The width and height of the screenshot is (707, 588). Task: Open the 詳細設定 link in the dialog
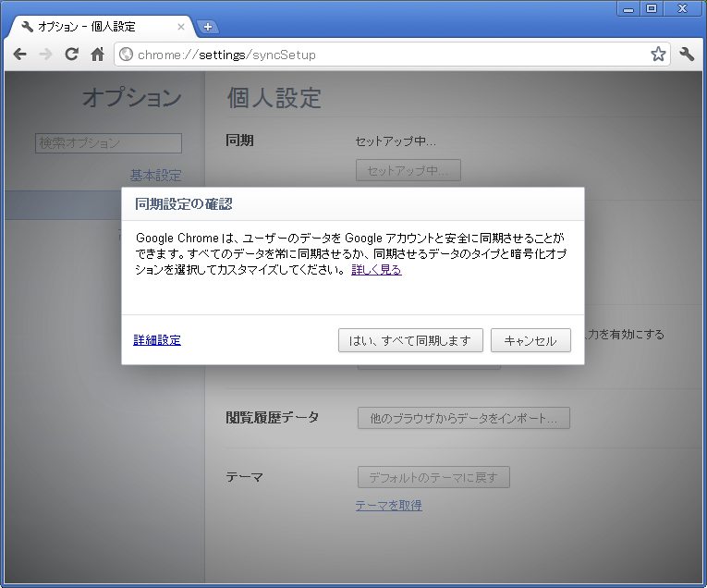[157, 340]
